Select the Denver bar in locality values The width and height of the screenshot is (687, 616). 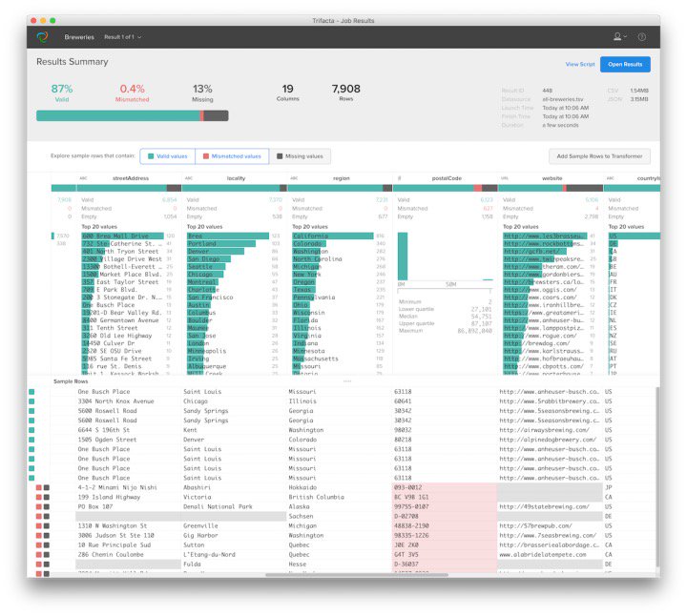click(216, 252)
